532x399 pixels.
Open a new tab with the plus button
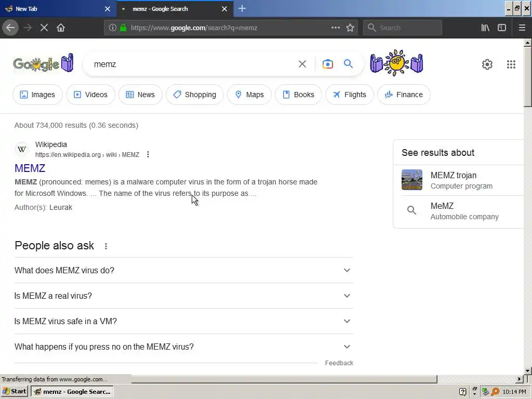[242, 8]
